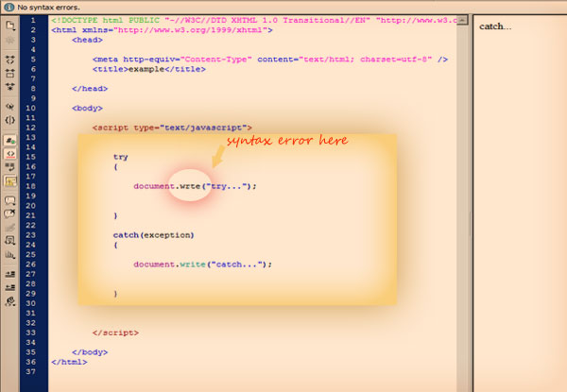567x392 pixels.
Task: Click the <title>example</title> line
Action: coord(149,69)
